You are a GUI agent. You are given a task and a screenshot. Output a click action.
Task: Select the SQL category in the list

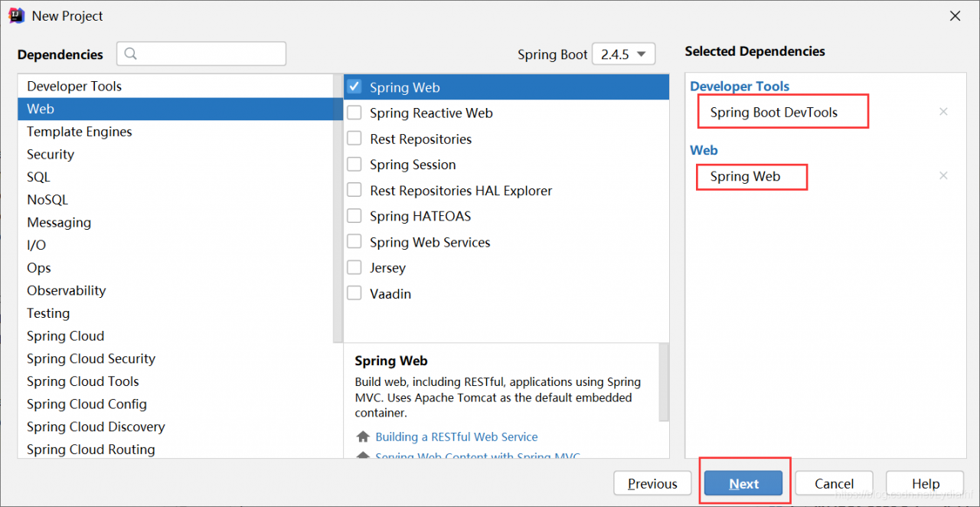pyautogui.click(x=38, y=177)
